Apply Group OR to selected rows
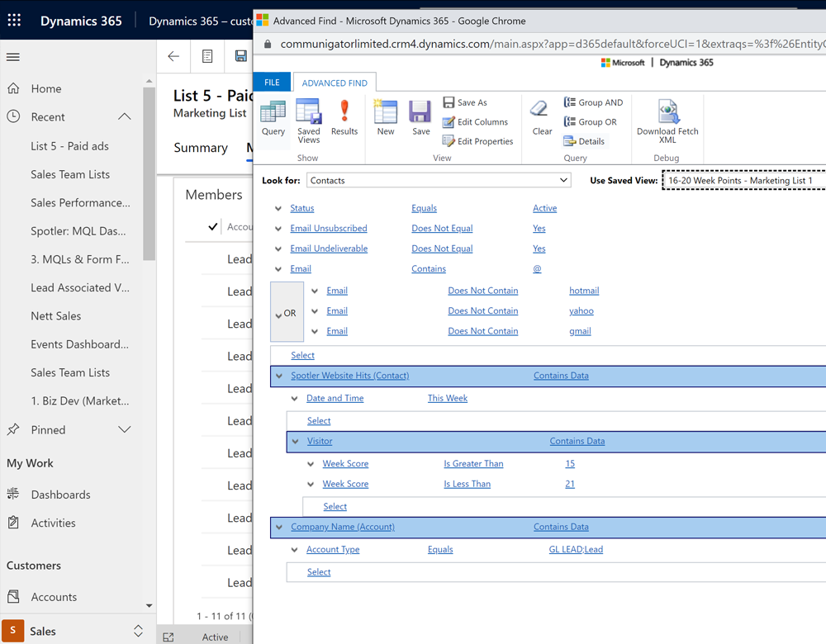The image size is (826, 644). click(x=590, y=122)
